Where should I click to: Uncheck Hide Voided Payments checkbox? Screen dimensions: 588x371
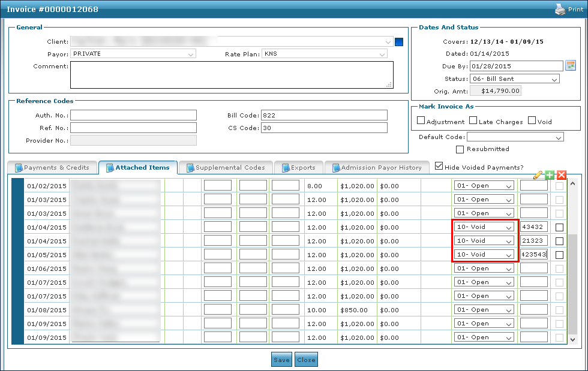439,166
